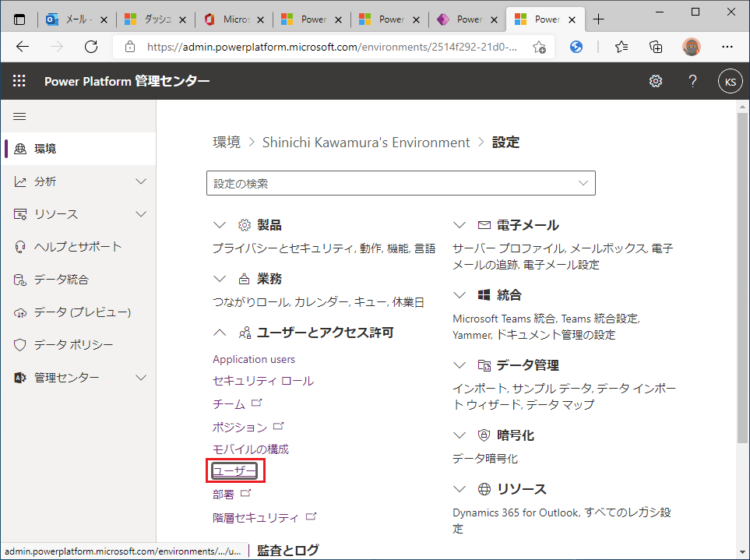Viewport: 750px width, 560px height.
Task: Open セキュリティ ロール link
Action: [263, 381]
